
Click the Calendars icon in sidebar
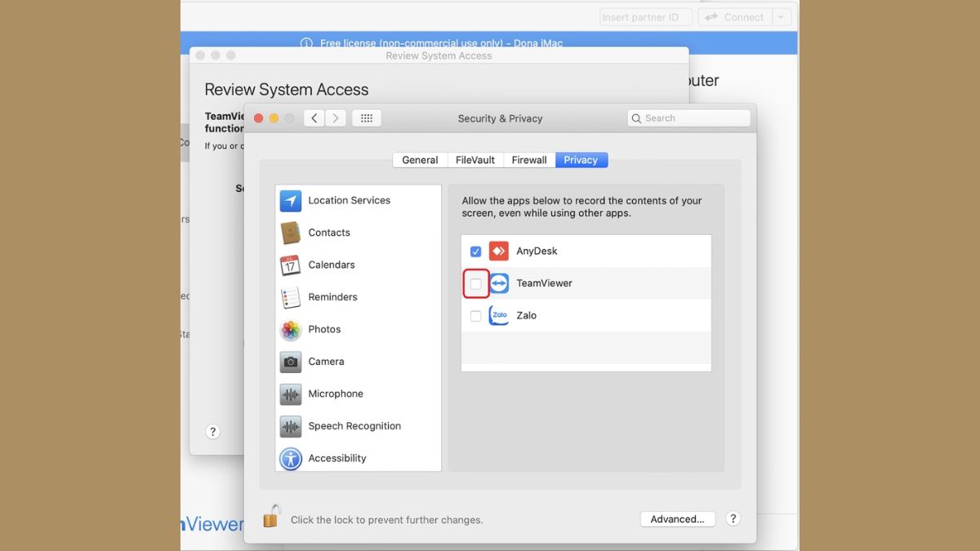tap(291, 265)
